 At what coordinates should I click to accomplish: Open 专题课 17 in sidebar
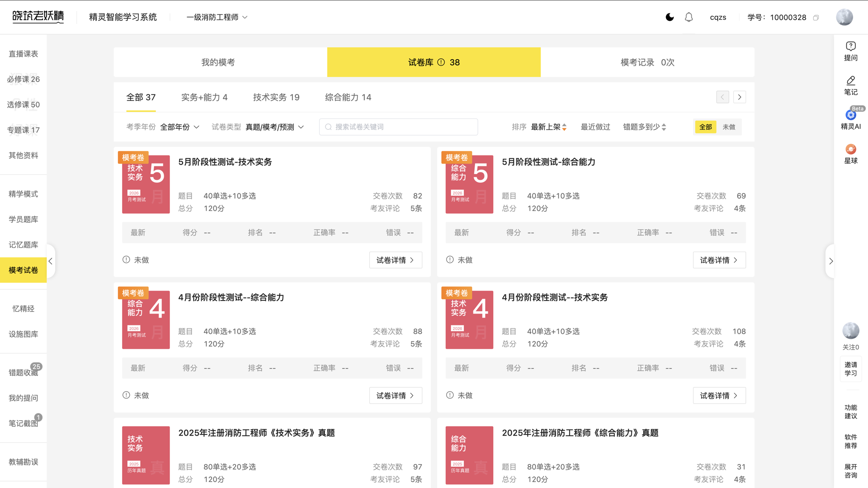click(24, 130)
